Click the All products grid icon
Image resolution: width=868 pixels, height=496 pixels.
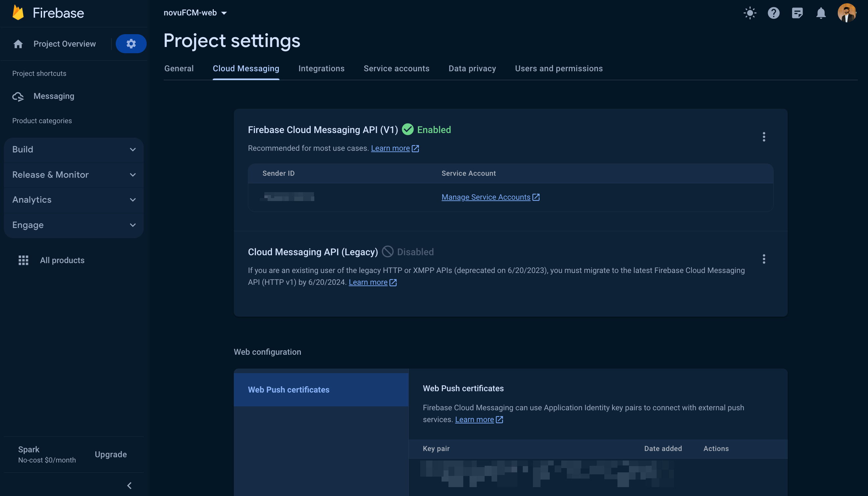23,260
